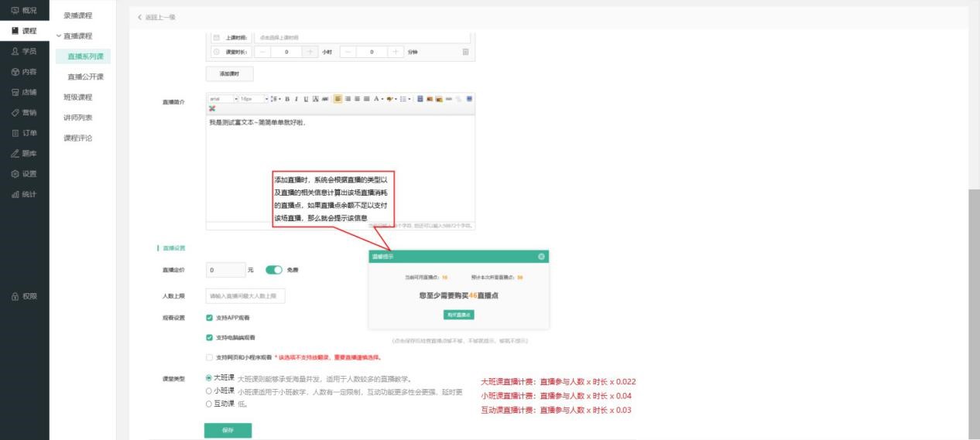The width and height of the screenshot is (980, 440).
Task: Open 订单 from the left sidebar
Action: [24, 133]
